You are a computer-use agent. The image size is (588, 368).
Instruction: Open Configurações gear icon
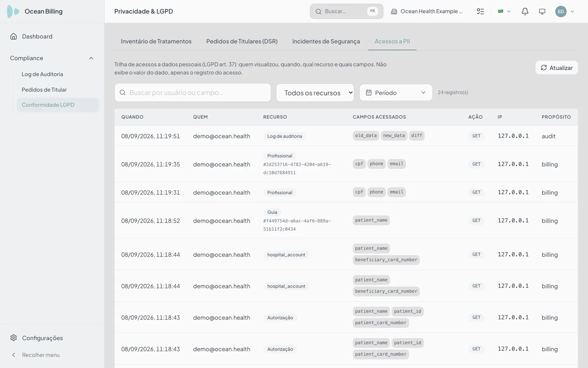14,338
